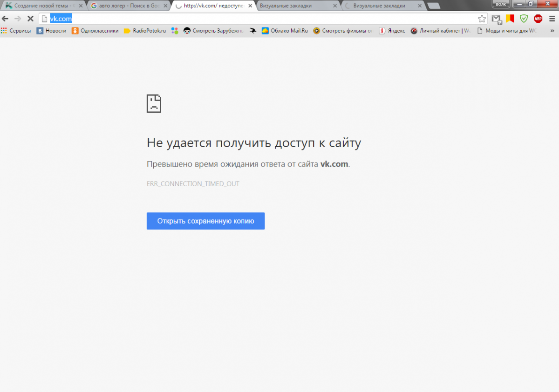The image size is (559, 392).
Task: Click the page info icon before vk.com
Action: coord(45,19)
